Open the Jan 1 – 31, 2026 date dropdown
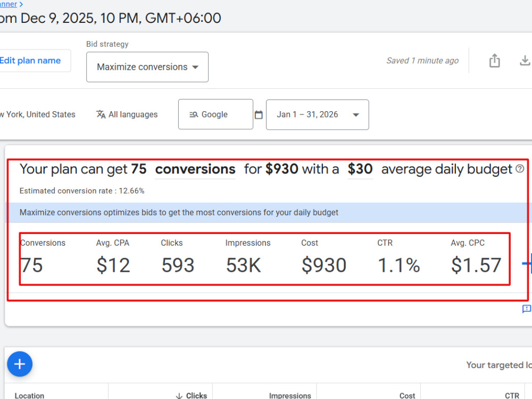 (x=317, y=115)
